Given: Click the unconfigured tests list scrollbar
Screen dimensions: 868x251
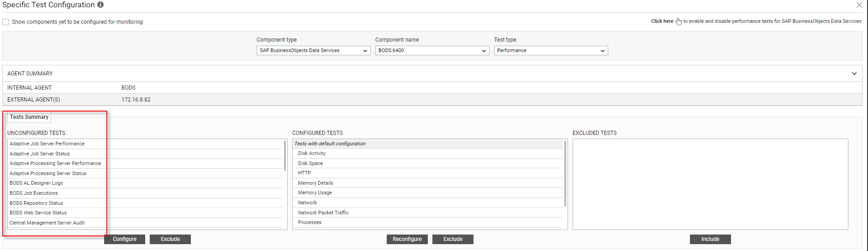Looking at the screenshot, I should click(x=285, y=155).
